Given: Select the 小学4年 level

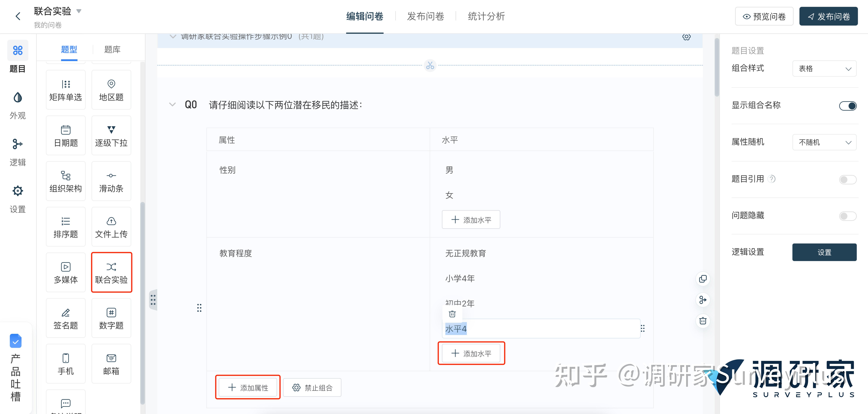Looking at the screenshot, I should tap(460, 279).
